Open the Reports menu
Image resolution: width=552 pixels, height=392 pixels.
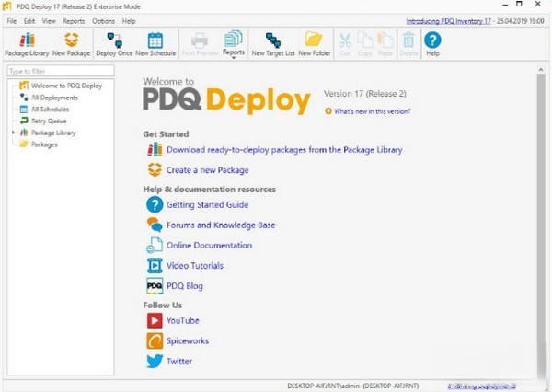click(74, 21)
